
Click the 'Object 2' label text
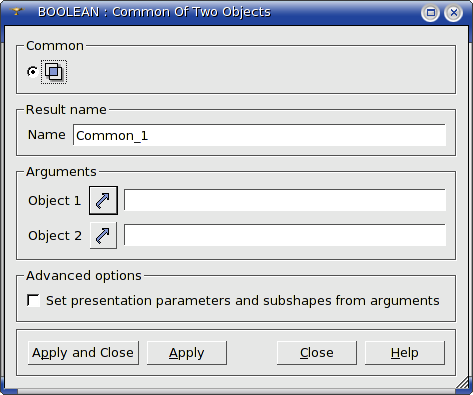pyautogui.click(x=55, y=236)
